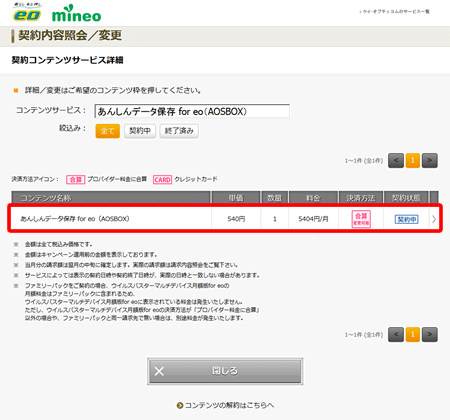This screenshot has width=450, height=420.
Task: Click the 閉じる close button
Action: coord(225,371)
